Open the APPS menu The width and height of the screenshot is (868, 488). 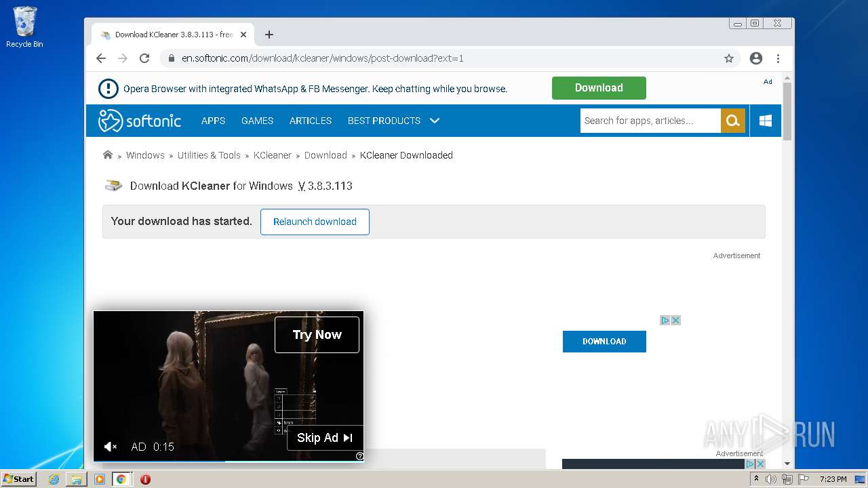click(213, 121)
